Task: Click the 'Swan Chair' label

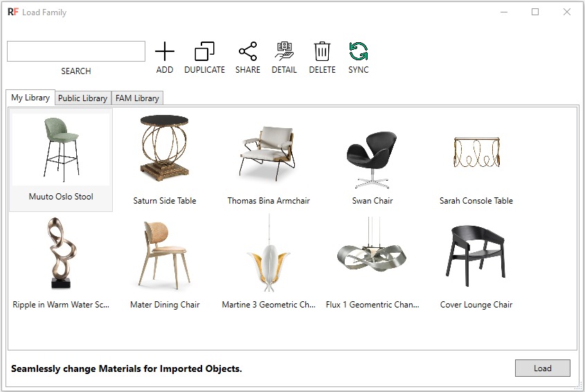Action: point(372,201)
